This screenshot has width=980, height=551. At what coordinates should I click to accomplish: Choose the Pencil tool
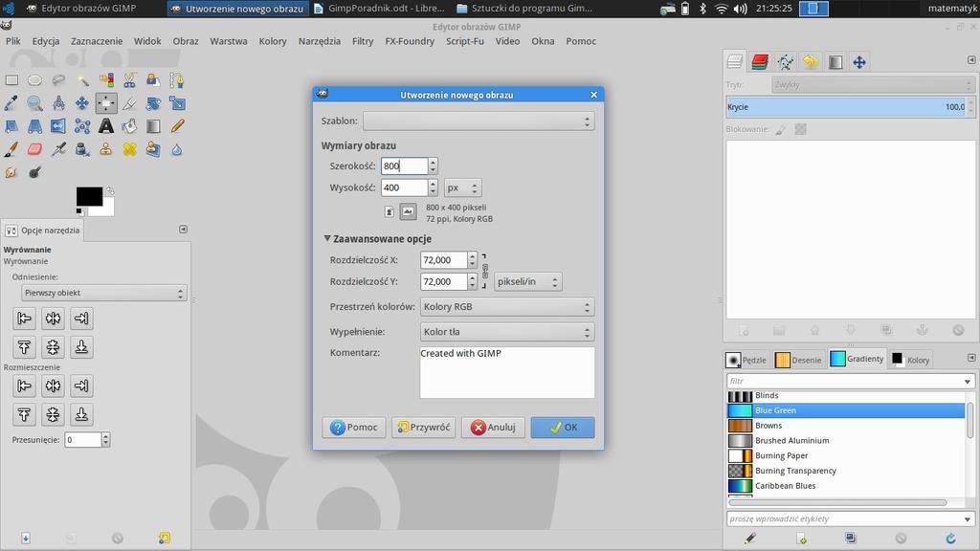pyautogui.click(x=177, y=126)
